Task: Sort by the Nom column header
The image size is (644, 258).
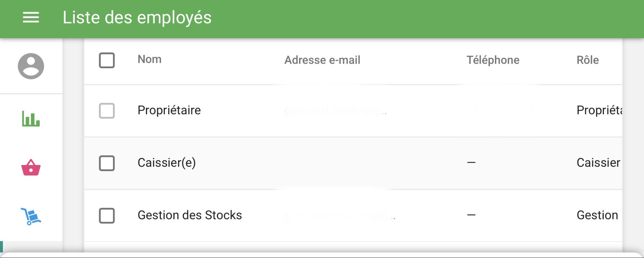Action: pos(149,60)
